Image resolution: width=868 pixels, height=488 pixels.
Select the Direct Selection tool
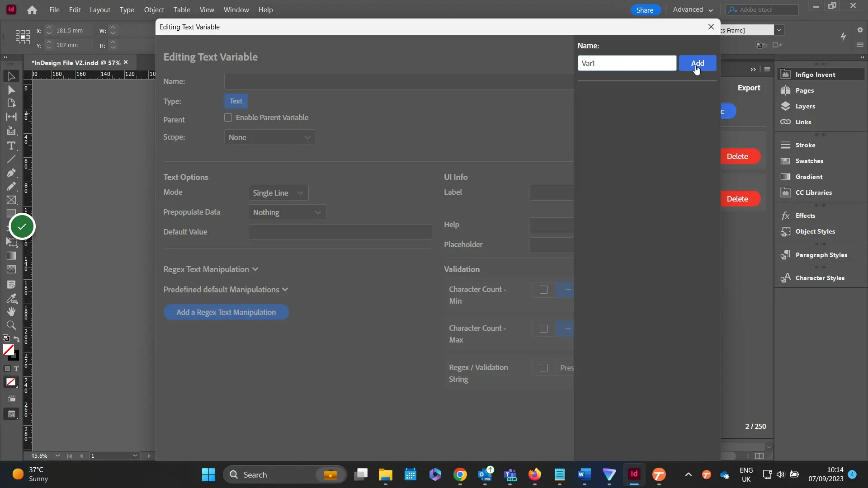point(11,90)
